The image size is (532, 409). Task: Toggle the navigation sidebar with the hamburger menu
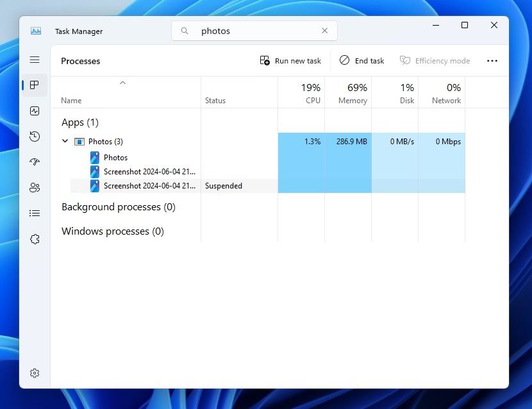(34, 60)
